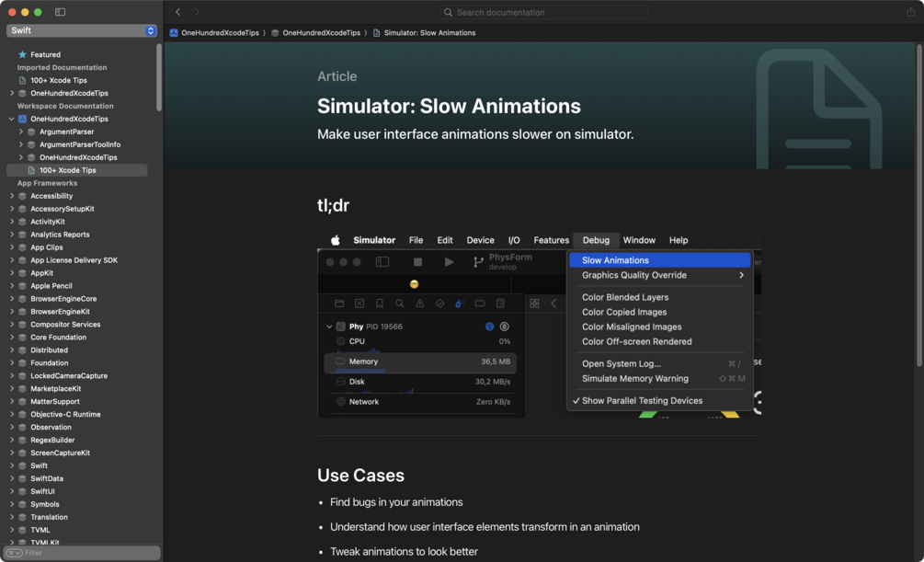924x562 pixels.
Task: Expand the Foundation framework
Action: pos(12,363)
